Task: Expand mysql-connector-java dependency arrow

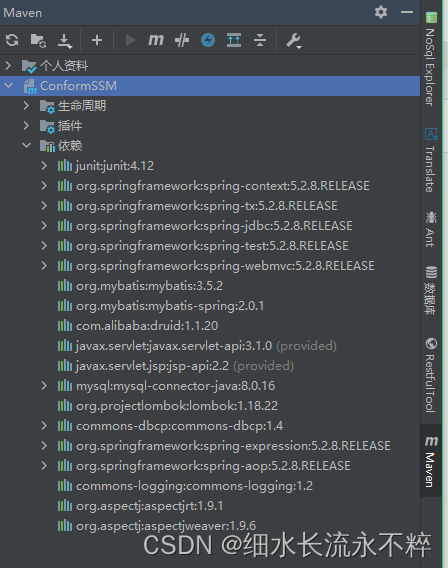Action: coord(44,385)
